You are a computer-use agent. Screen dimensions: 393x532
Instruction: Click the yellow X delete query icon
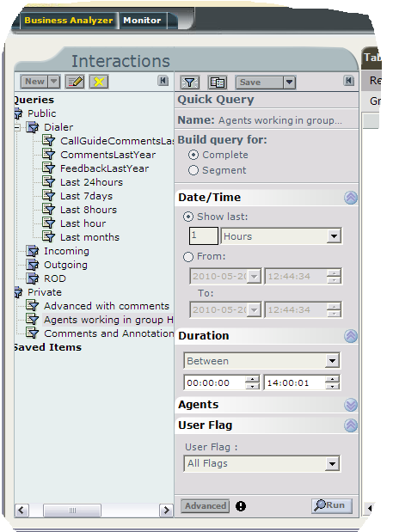(x=99, y=82)
